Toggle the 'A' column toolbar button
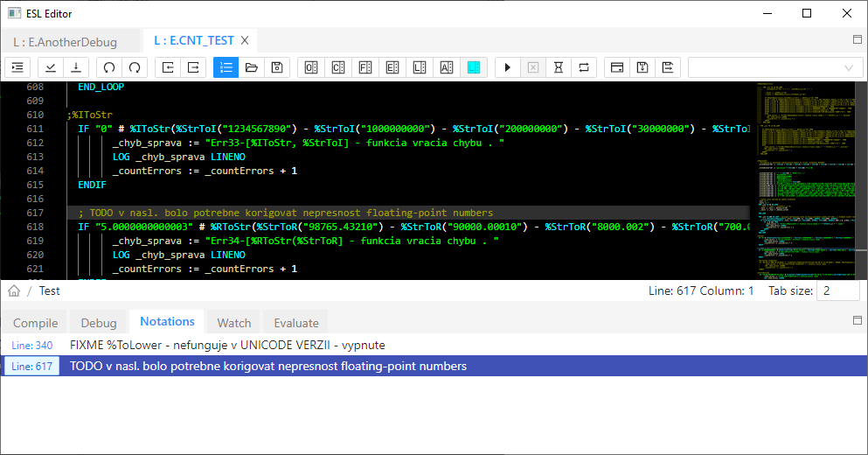Image resolution: width=868 pixels, height=455 pixels. [447, 67]
